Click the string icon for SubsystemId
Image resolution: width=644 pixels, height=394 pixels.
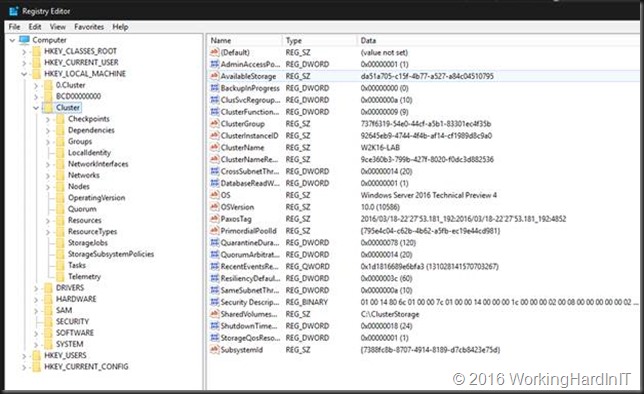214,350
